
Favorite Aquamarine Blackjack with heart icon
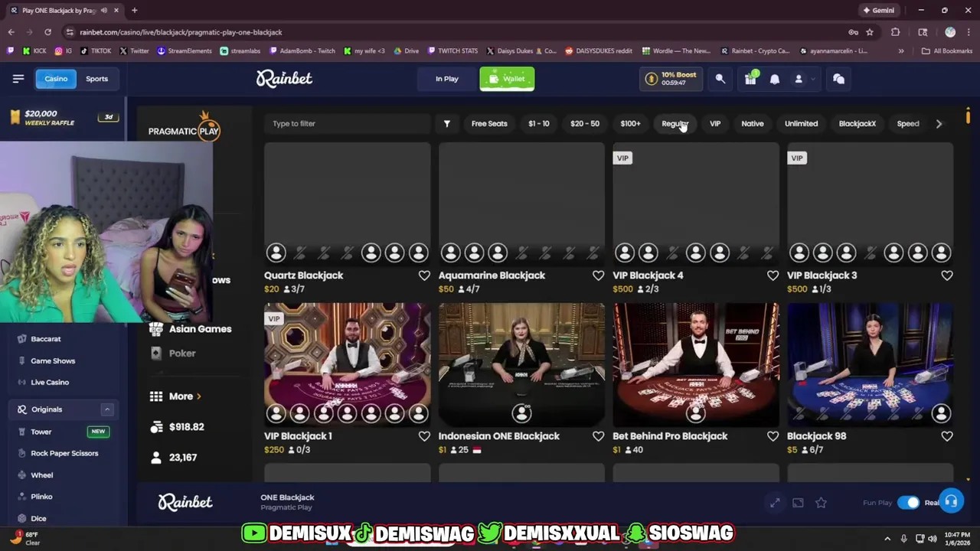pos(598,275)
